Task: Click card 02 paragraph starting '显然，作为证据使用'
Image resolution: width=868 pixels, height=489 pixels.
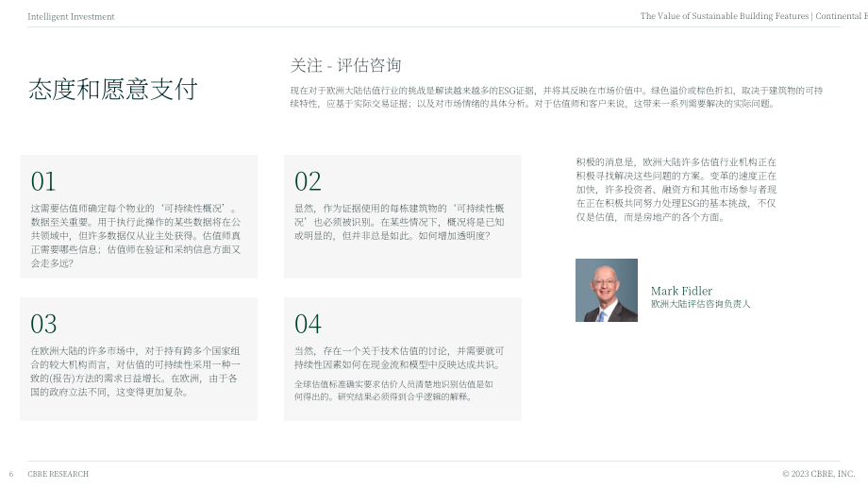Action: tap(399, 222)
